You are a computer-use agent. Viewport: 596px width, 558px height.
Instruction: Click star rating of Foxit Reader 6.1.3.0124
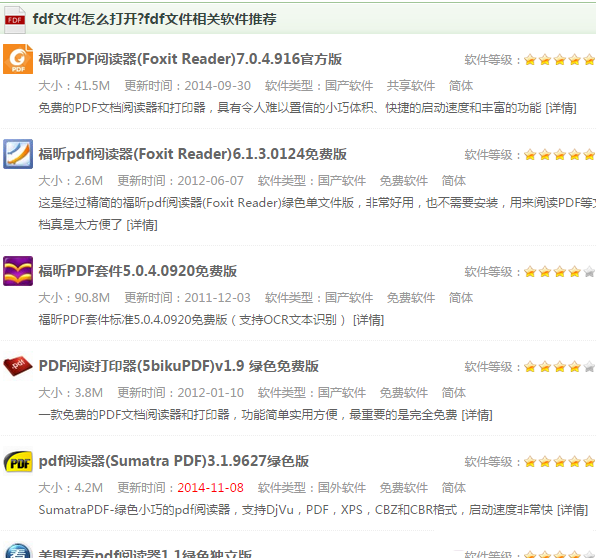coord(559,155)
